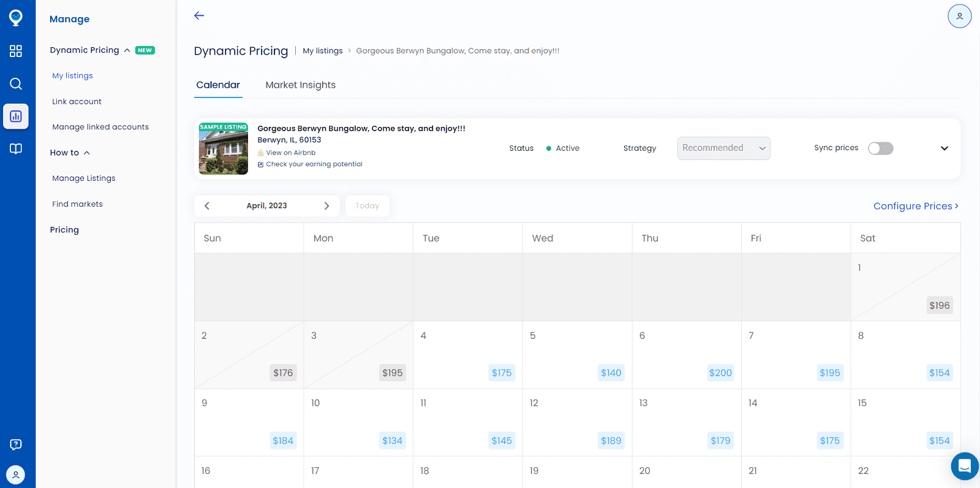Toggle the Sync prices switch
This screenshot has width=980, height=488.
click(880, 148)
